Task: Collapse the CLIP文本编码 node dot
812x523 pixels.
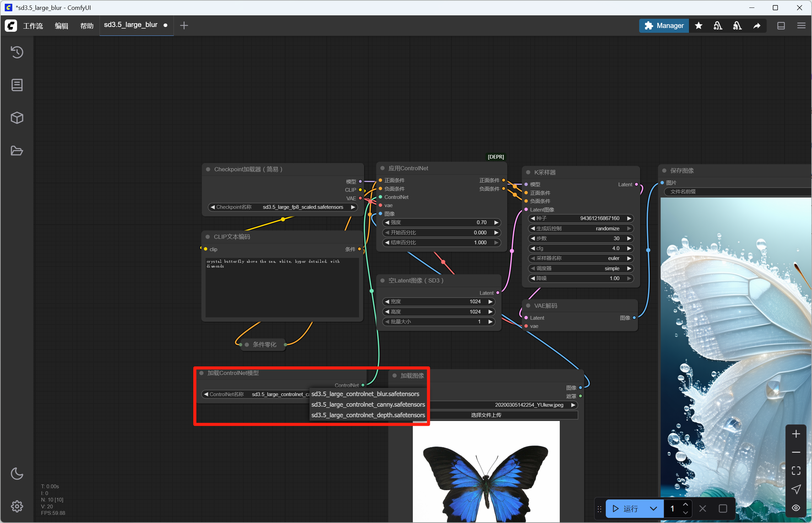Action: [x=208, y=237]
